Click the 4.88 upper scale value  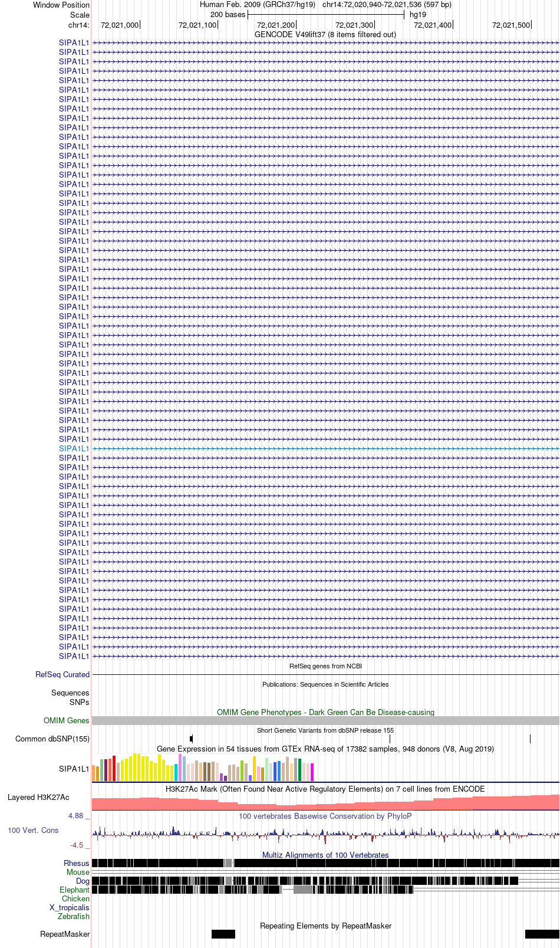tap(76, 815)
